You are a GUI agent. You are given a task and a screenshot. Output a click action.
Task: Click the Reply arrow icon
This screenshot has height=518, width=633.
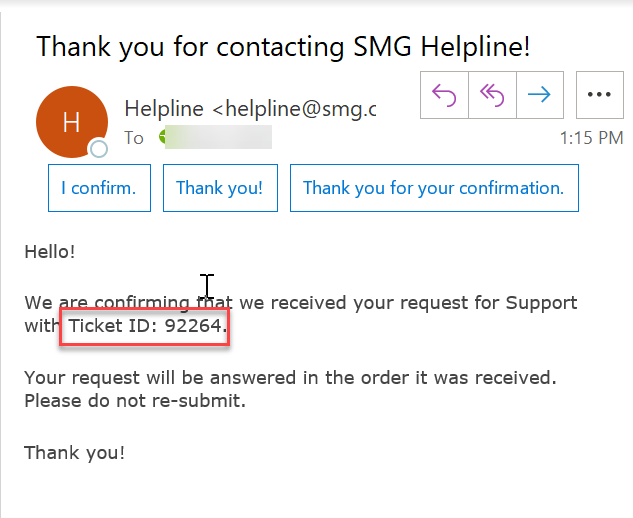click(x=445, y=94)
